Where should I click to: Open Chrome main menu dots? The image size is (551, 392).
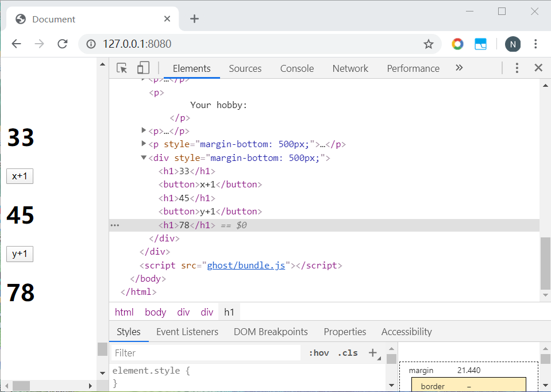click(x=535, y=44)
